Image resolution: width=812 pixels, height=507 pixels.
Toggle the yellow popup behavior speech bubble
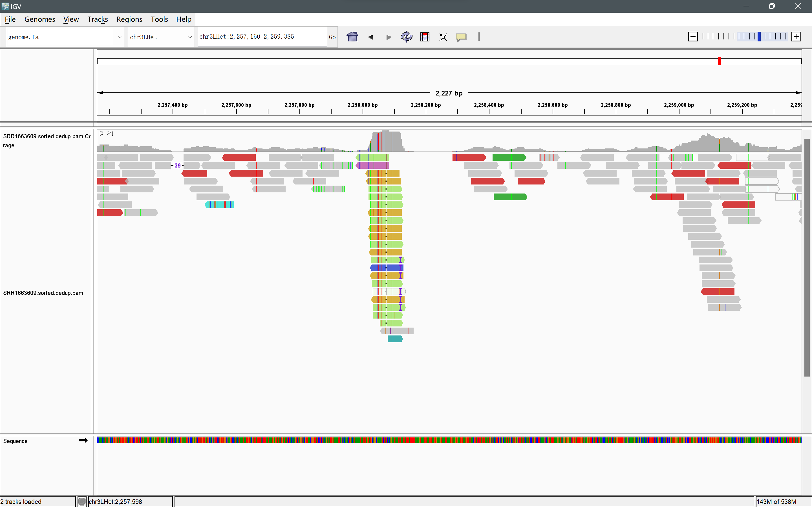point(461,37)
